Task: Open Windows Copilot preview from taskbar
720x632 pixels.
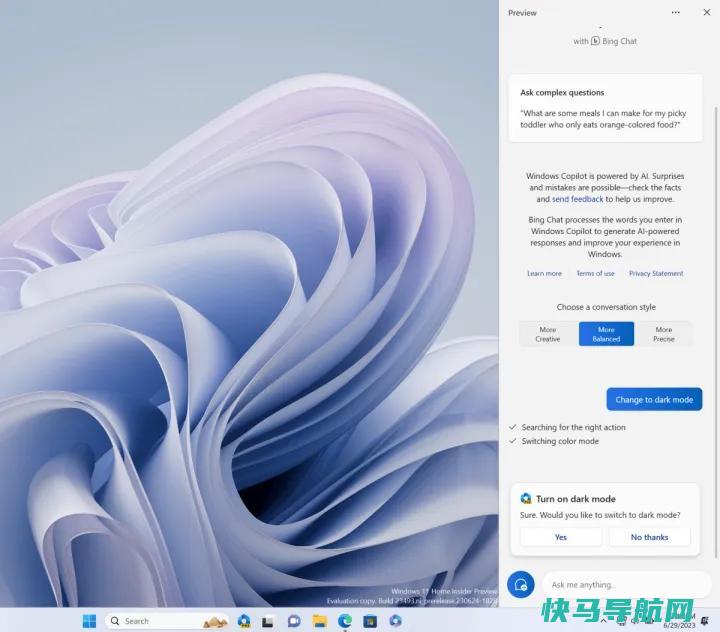Action: (244, 621)
